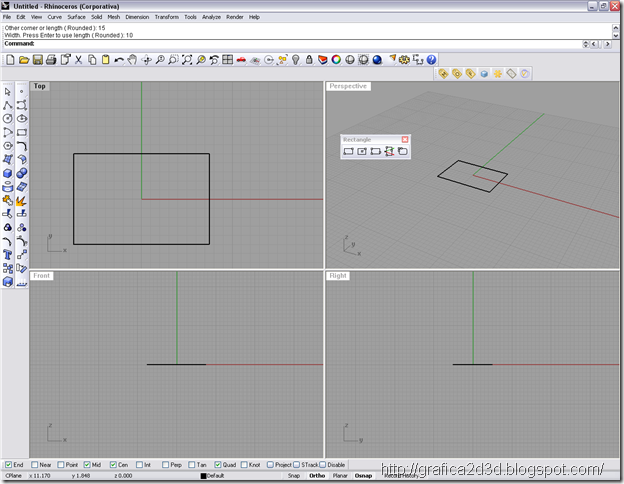
Task: Select the arrow pointer tool
Action: click(8, 92)
